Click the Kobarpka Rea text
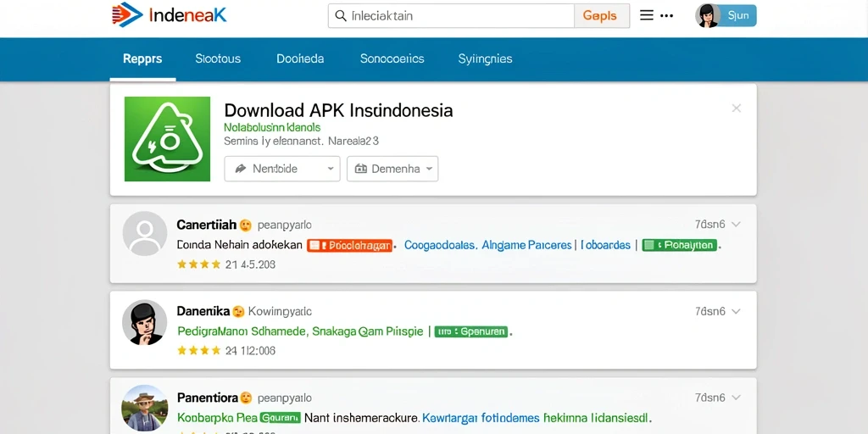 click(217, 418)
